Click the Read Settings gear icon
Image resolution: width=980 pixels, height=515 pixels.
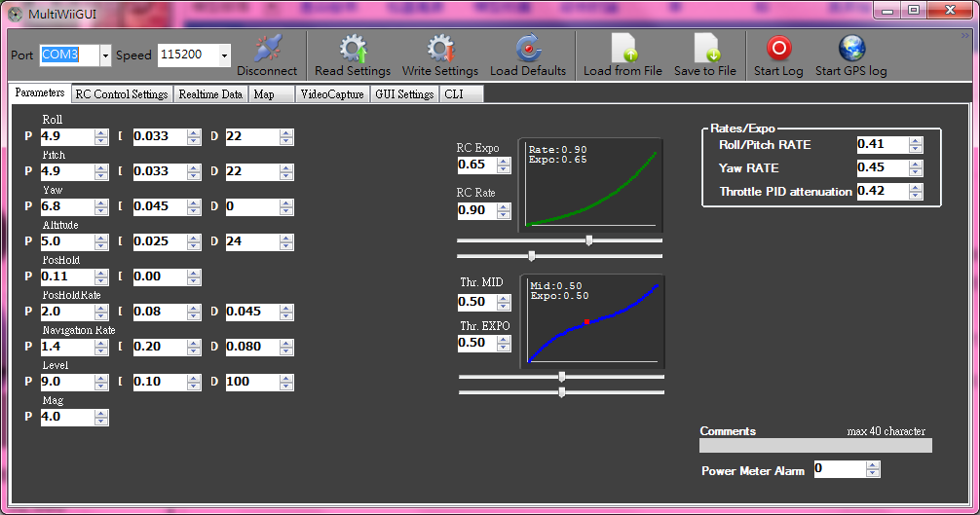click(x=353, y=48)
